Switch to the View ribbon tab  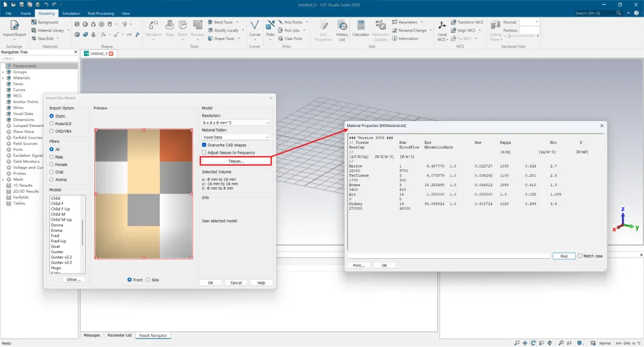126,13
